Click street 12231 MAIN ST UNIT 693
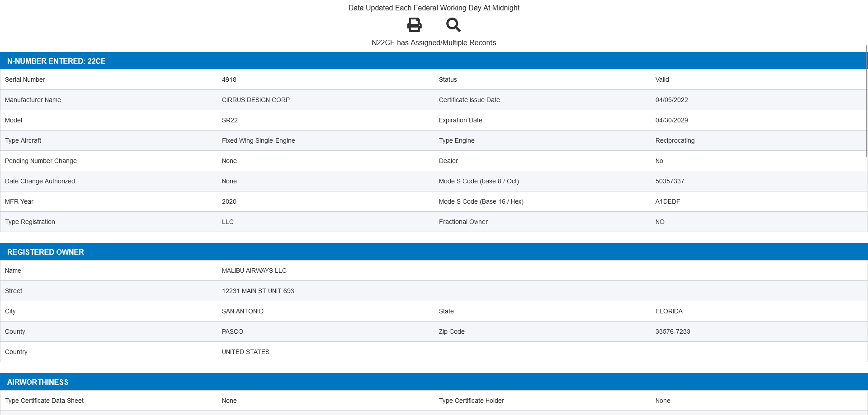This screenshot has width=868, height=415. (258, 291)
